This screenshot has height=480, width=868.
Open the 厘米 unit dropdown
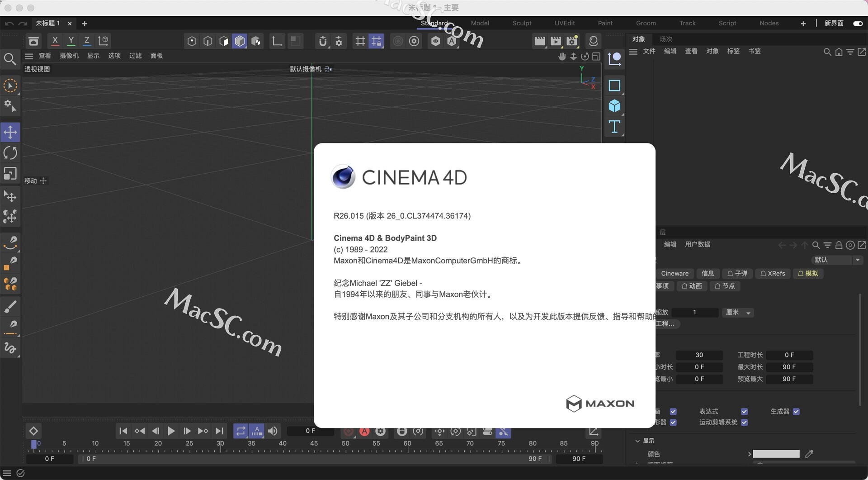click(738, 313)
